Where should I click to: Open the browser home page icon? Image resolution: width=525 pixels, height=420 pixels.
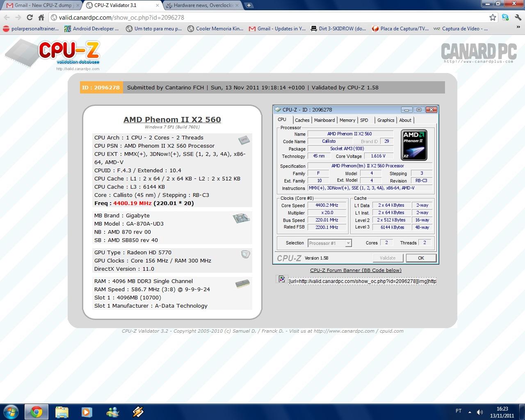point(41,18)
